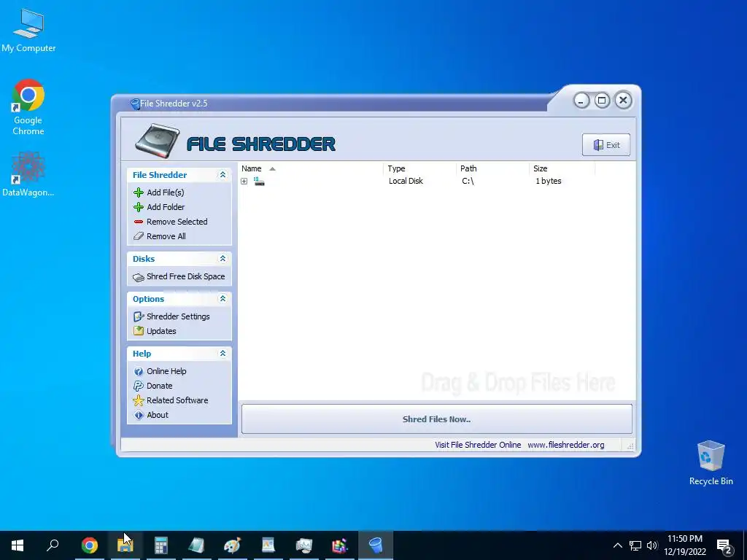747x560 pixels.
Task: Open the taskbar search magnifier
Action: (53, 545)
